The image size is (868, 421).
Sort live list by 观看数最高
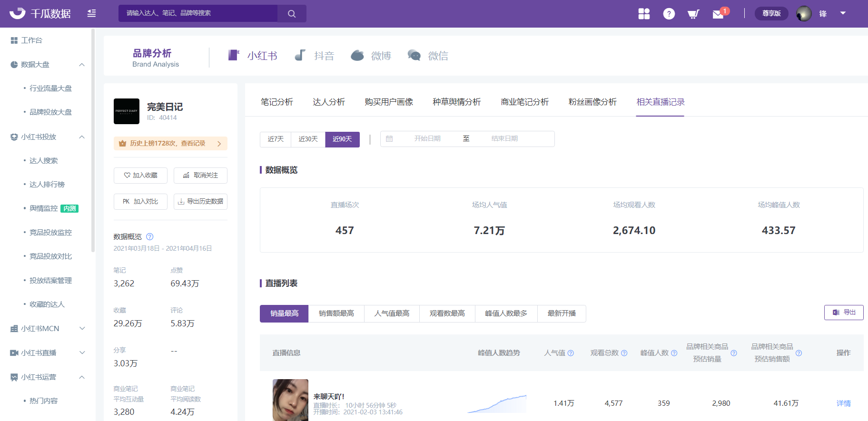click(447, 313)
